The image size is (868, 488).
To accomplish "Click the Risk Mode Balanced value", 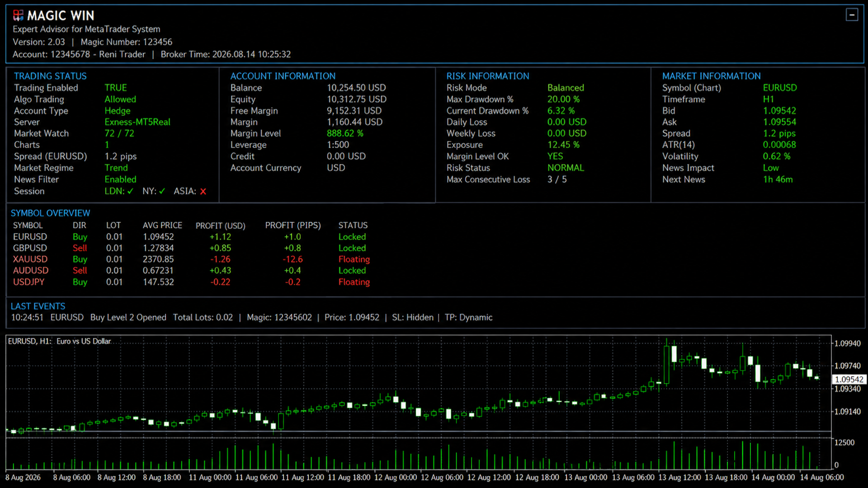I will coord(566,88).
